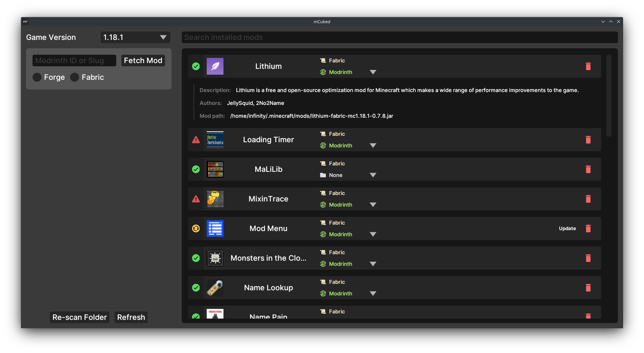
Task: Click the Monsters in the Closet thumbnail
Action: [x=215, y=258]
